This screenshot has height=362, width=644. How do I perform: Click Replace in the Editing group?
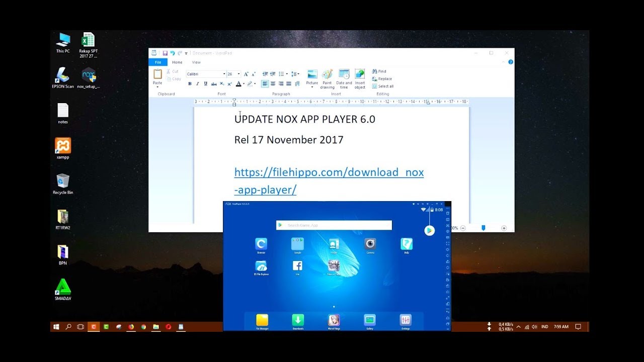(382, 79)
